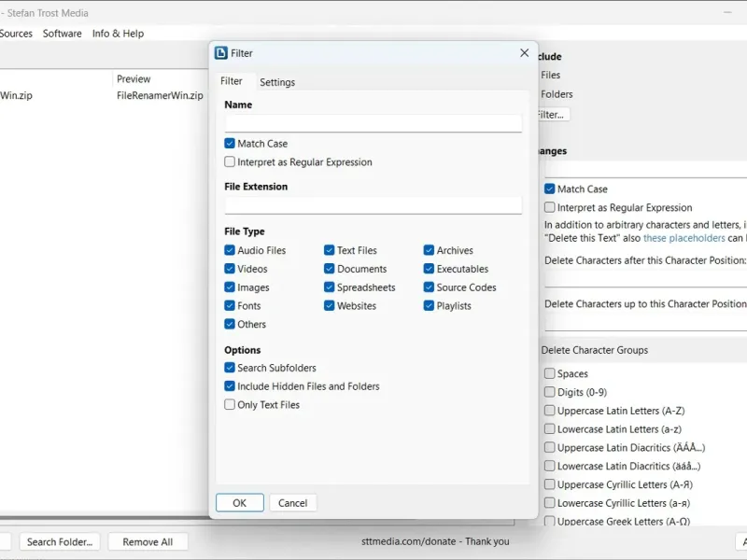Uncheck the Documents file type
Screen dimensions: 747x560
coord(330,269)
